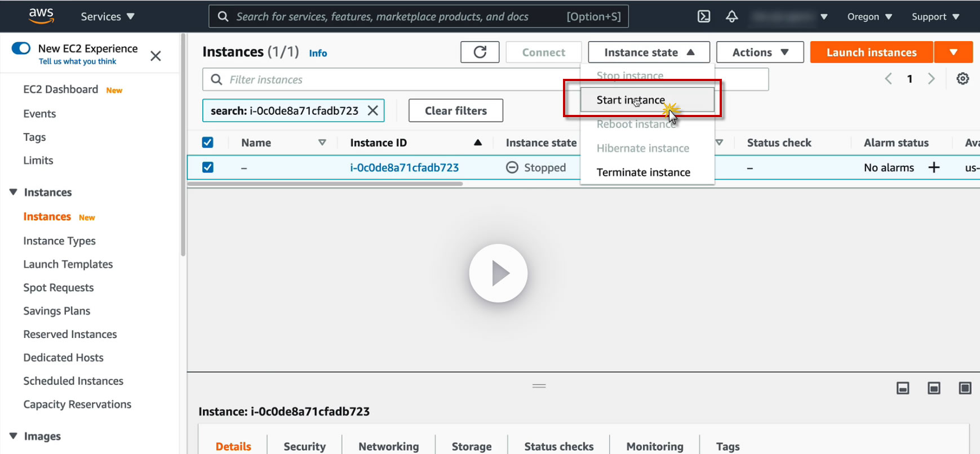
Task: Expand details pane to the full-height layout icon
Action: coord(965,388)
